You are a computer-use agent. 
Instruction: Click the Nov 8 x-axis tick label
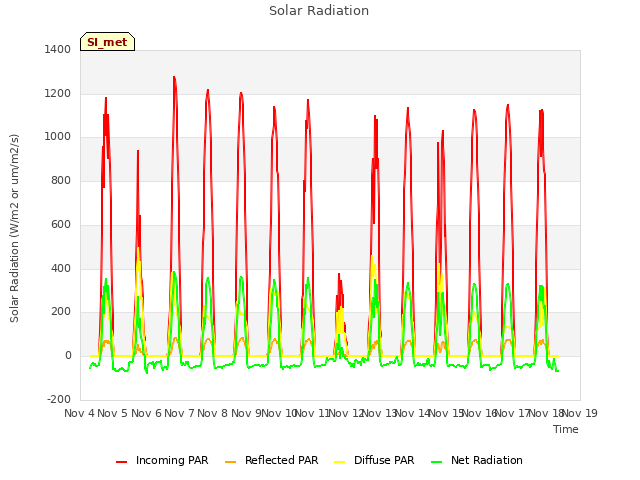(213, 413)
